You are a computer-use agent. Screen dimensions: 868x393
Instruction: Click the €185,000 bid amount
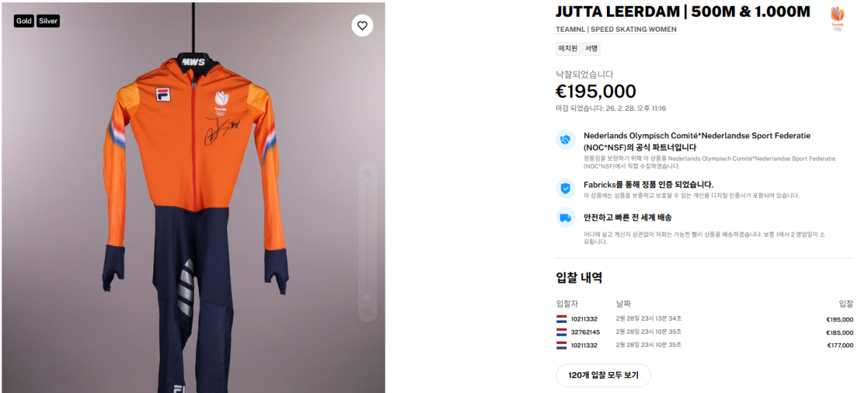point(839,332)
